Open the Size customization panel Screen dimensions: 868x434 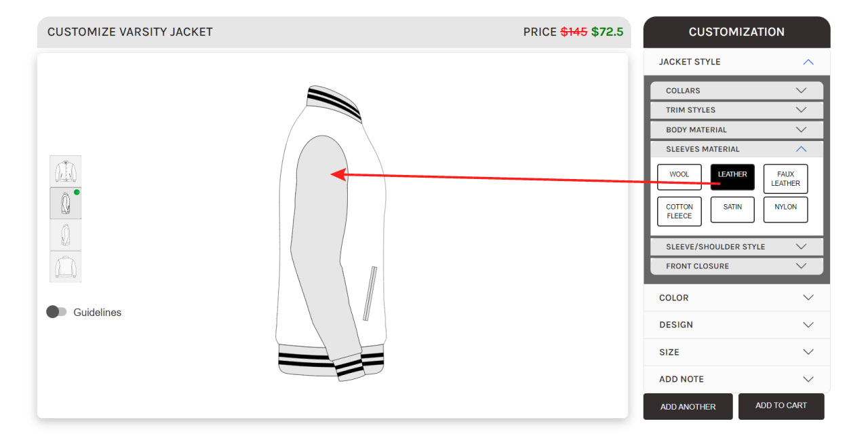tap(736, 352)
